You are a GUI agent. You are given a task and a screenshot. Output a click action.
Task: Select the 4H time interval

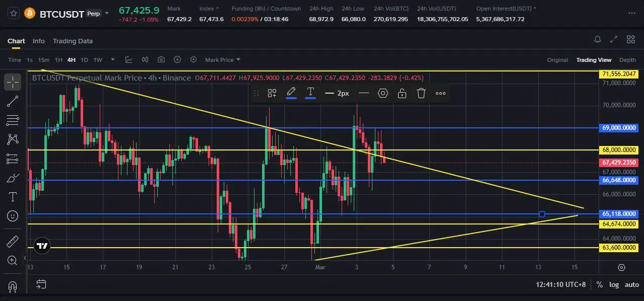point(71,60)
